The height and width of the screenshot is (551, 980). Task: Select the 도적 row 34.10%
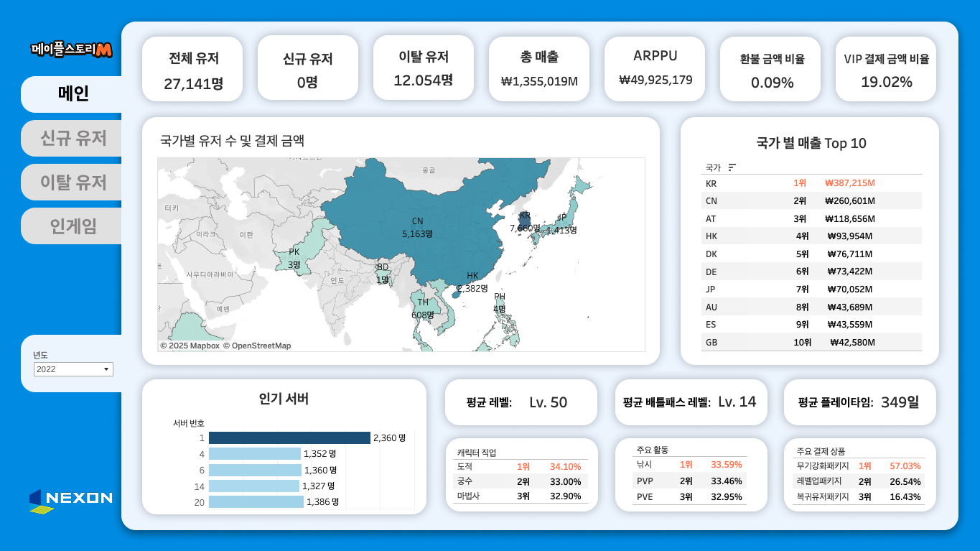point(522,467)
